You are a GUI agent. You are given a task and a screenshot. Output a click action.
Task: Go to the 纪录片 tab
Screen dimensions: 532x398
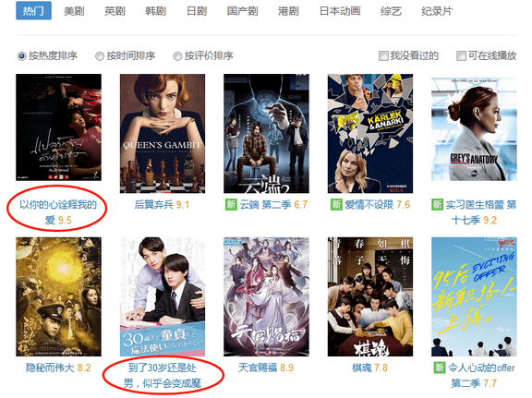click(x=437, y=11)
